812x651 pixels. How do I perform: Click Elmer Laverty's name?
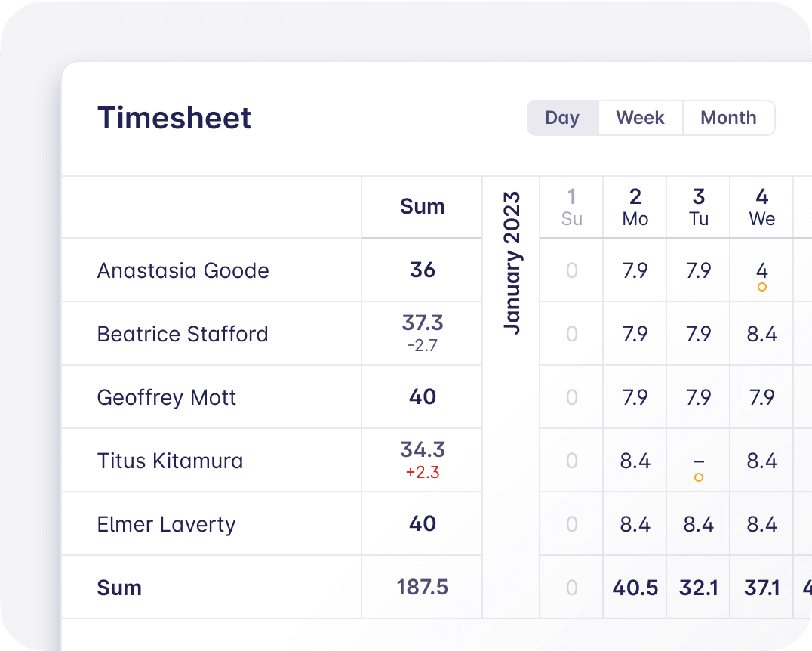166,524
